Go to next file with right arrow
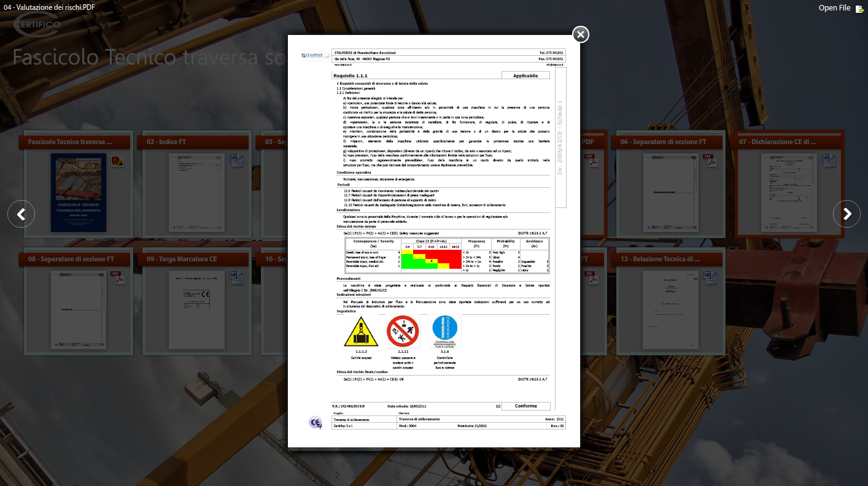Image resolution: width=868 pixels, height=486 pixels. (847, 214)
